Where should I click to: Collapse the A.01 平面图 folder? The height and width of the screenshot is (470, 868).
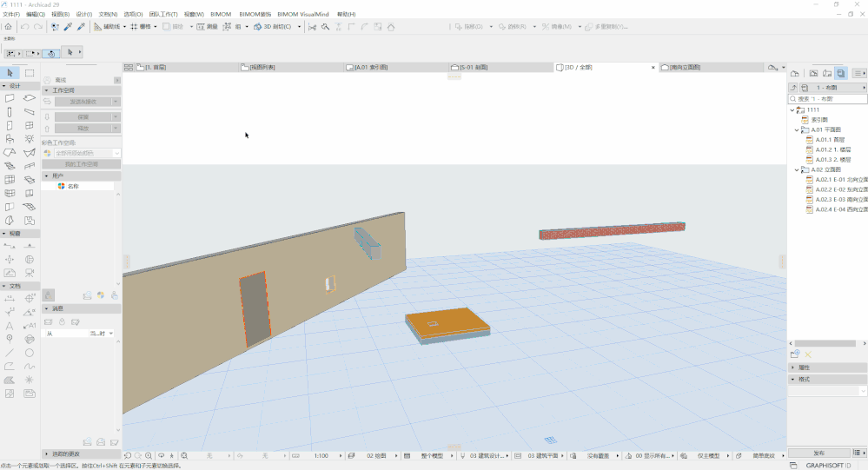[797, 130]
